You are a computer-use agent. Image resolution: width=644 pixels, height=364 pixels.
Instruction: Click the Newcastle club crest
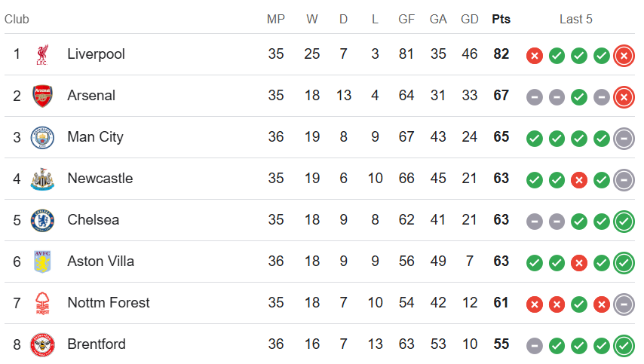[42, 179]
